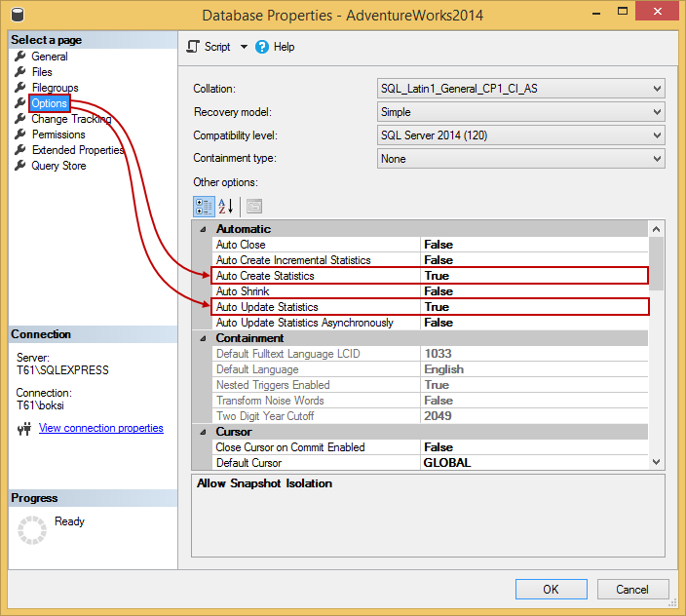Click the Help button label
Screen dimensions: 686x616
click(284, 47)
